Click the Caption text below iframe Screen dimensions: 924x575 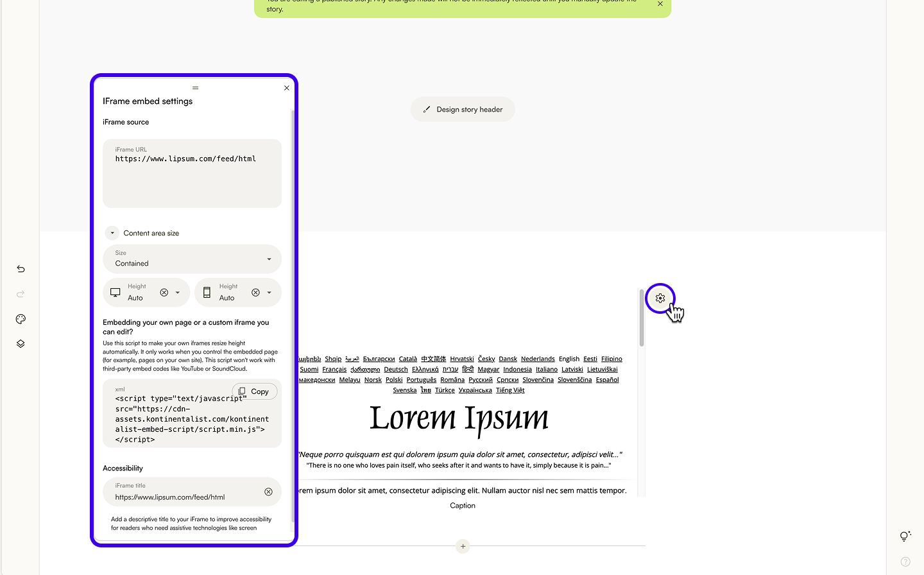tap(463, 506)
